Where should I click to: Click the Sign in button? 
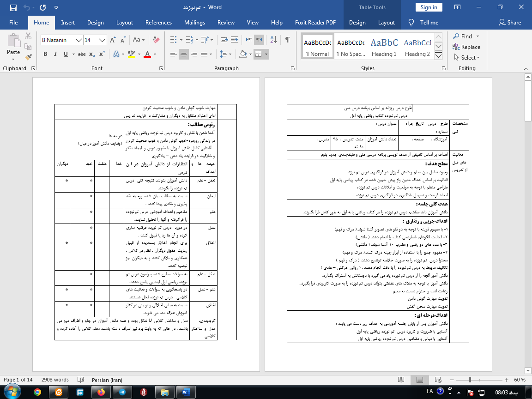tap(429, 6)
